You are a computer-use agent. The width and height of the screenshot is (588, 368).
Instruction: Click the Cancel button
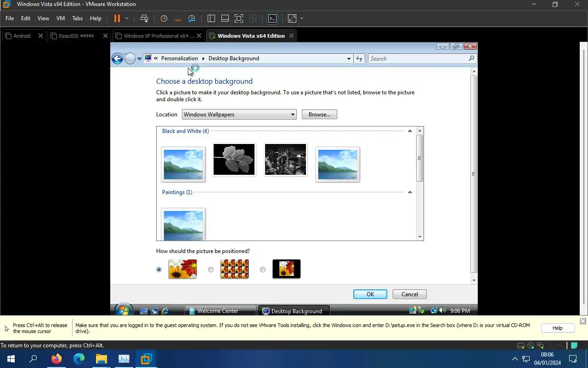(410, 294)
